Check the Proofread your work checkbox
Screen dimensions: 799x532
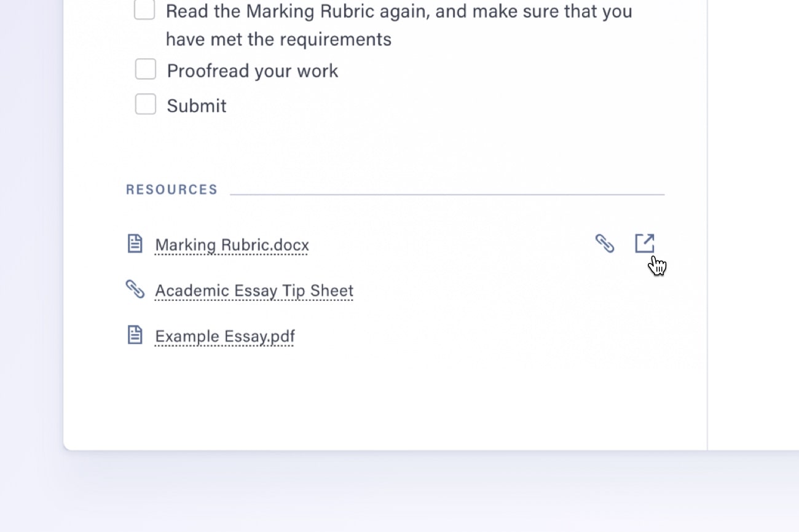tap(145, 69)
